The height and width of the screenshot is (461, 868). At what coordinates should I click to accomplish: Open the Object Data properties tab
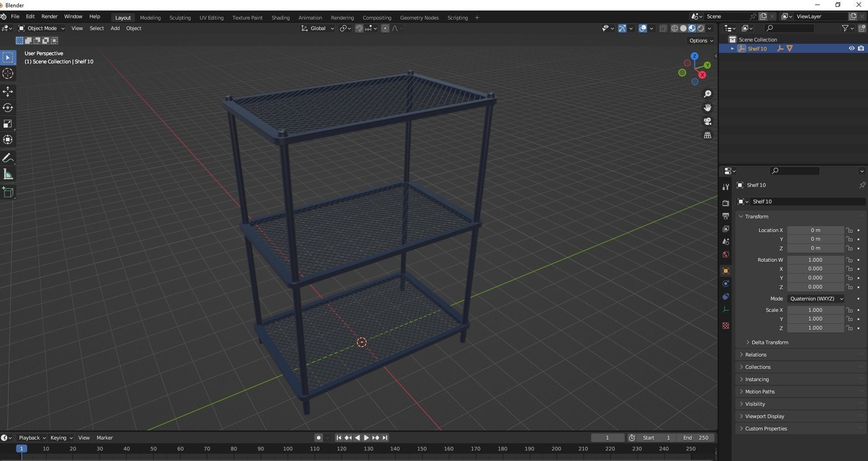coord(726,309)
